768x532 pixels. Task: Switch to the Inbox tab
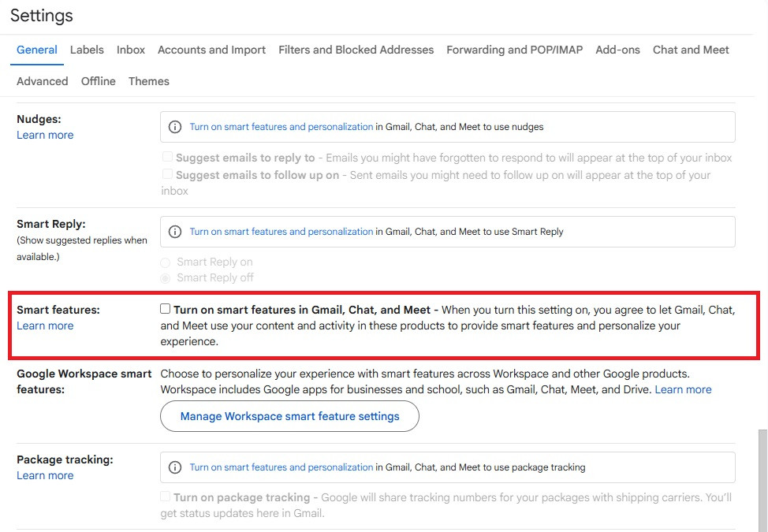(131, 50)
